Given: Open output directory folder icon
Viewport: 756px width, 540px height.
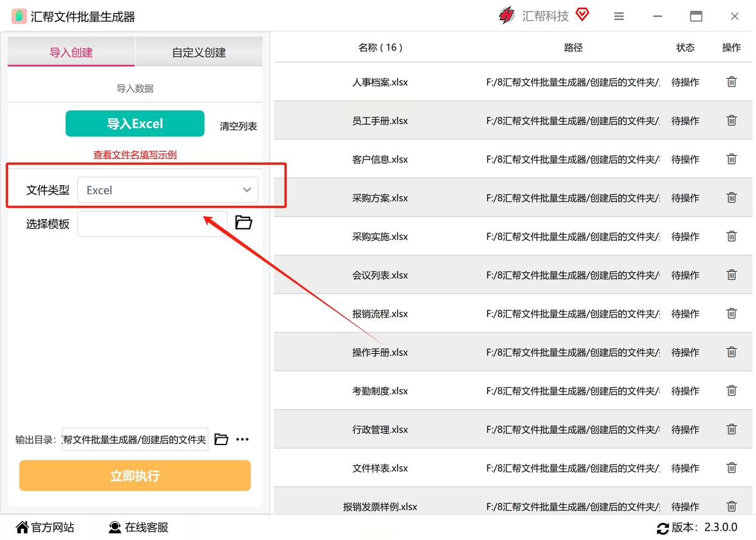Looking at the screenshot, I should coord(222,439).
